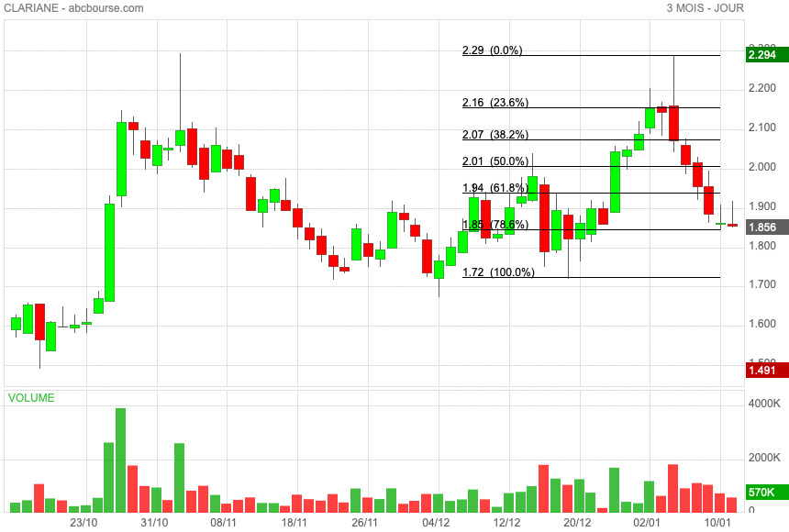Viewport: 789px width, 532px height.
Task: Click the 'CLARIANE - abcbourse.com' chart title
Action: [74, 8]
